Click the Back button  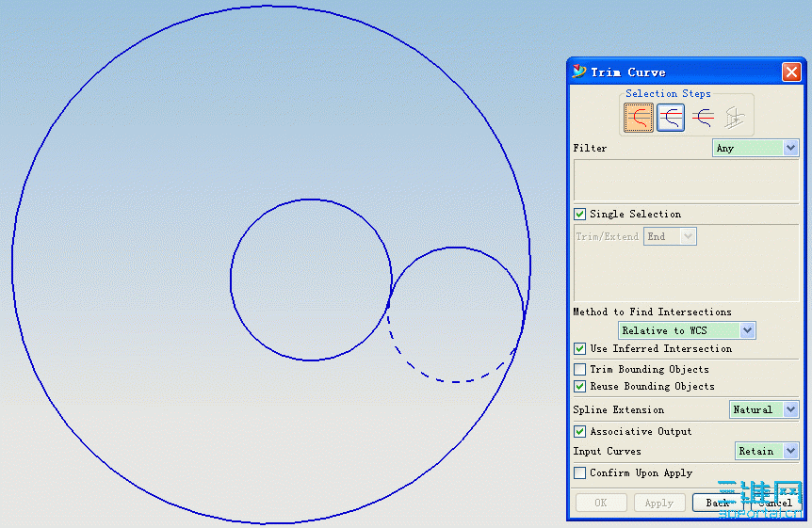click(718, 503)
